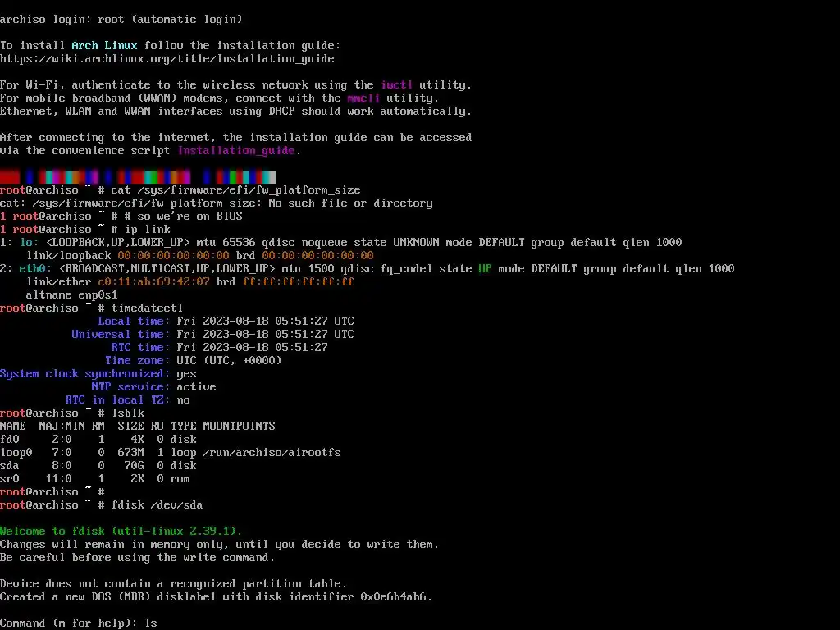Click the 'timedatectl' command

147,308
